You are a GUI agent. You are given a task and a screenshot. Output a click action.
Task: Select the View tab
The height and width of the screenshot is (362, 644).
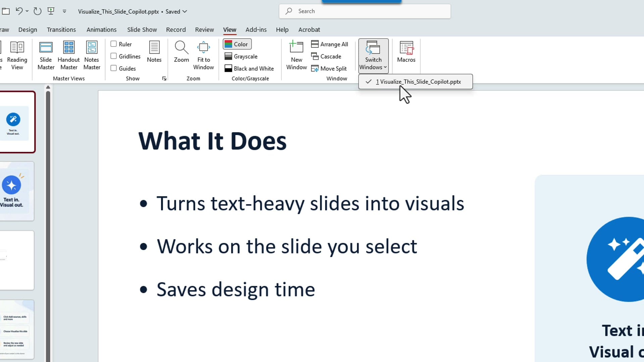point(230,29)
